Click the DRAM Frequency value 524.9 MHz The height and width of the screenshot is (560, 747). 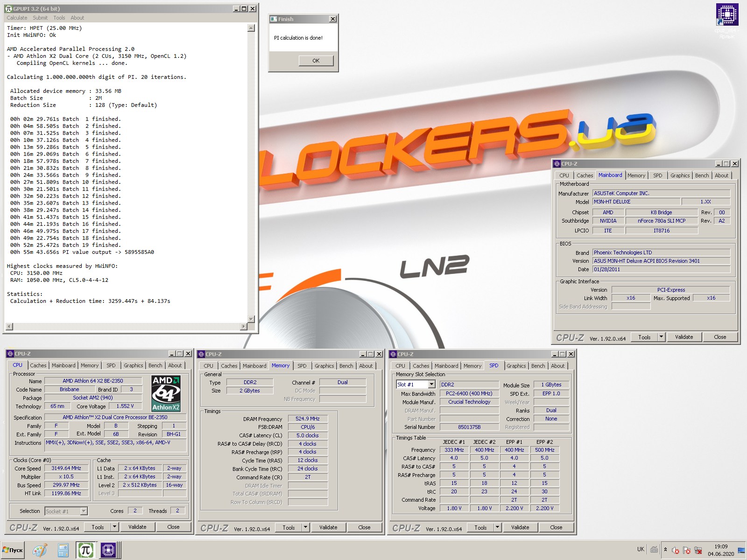308,419
